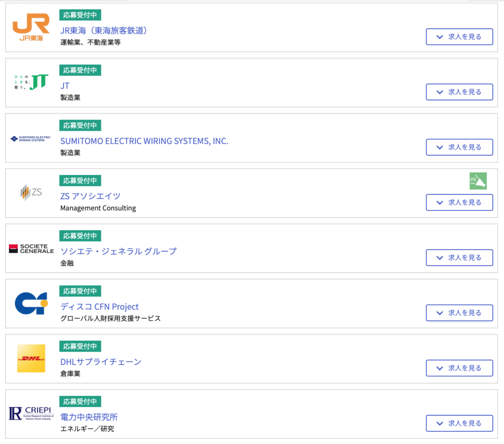Expand 求人を見る for JR東海
Screen dimensions: 504x444
459,36
